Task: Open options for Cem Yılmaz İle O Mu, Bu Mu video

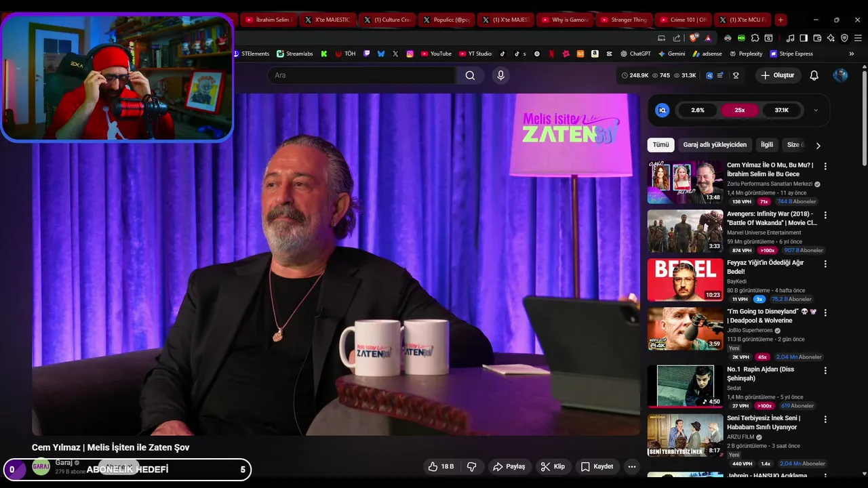Action: [x=825, y=166]
